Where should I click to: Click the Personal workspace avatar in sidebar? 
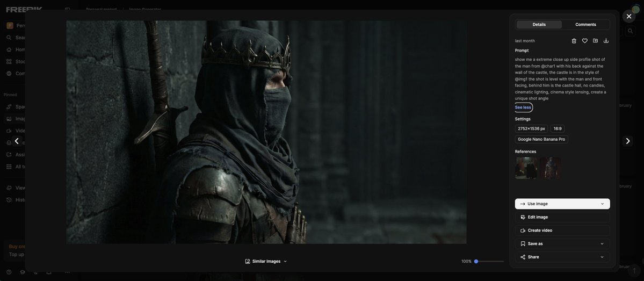[10, 25]
